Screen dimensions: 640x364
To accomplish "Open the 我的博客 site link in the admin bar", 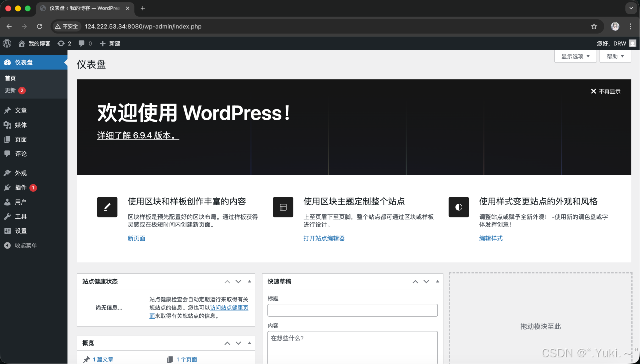I will [34, 43].
